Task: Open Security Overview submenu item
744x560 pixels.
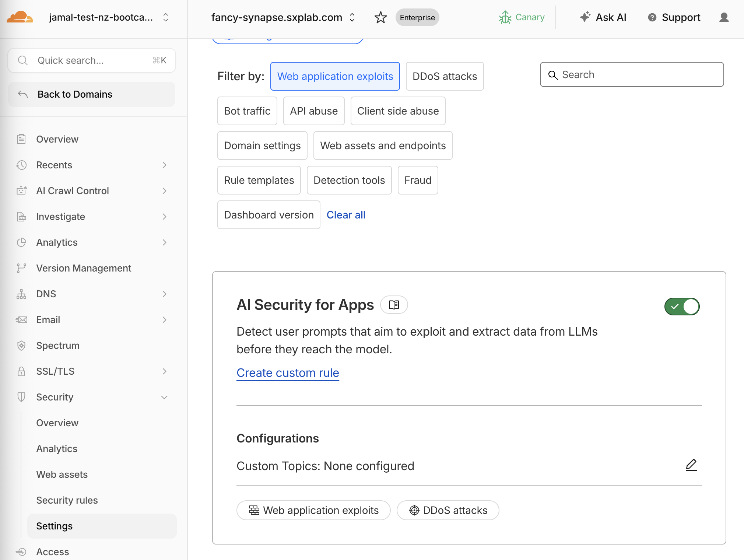Action: pos(57,423)
